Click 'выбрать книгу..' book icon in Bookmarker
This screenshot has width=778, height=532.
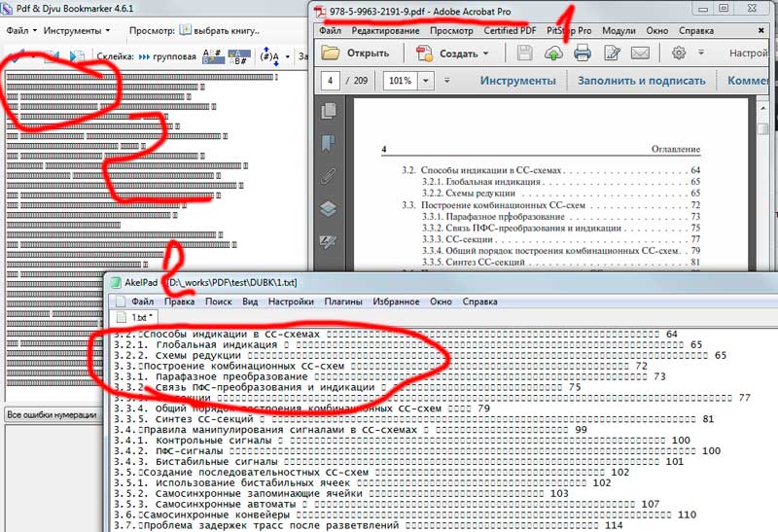click(186, 30)
